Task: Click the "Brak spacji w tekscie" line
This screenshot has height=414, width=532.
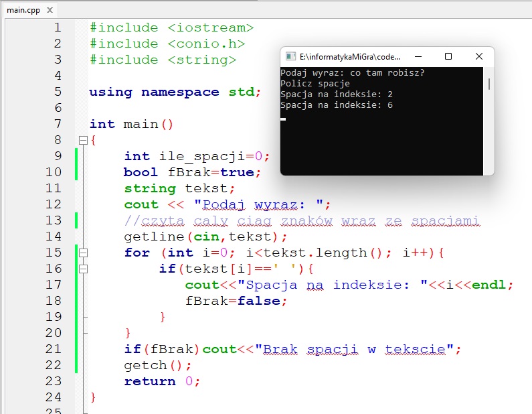Action: click(x=293, y=349)
